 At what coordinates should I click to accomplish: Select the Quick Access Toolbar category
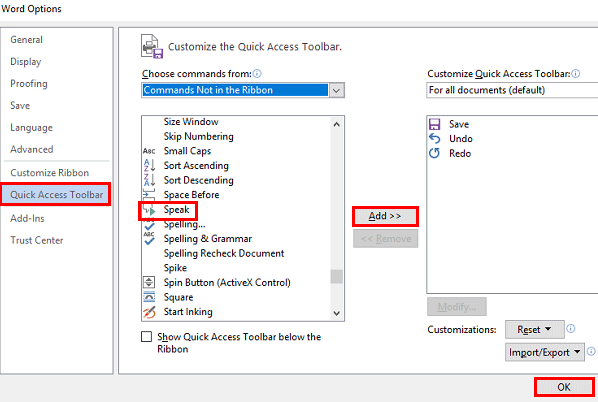[56, 195]
